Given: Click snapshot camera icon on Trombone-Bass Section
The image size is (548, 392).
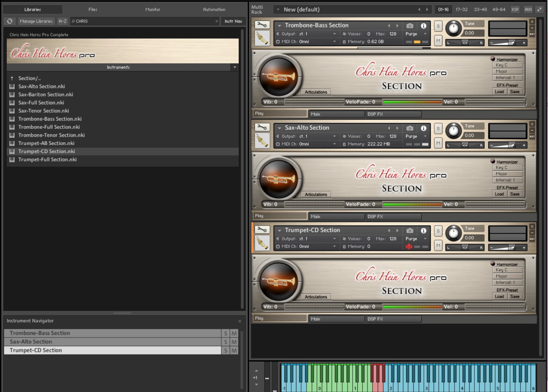Looking at the screenshot, I should (410, 26).
